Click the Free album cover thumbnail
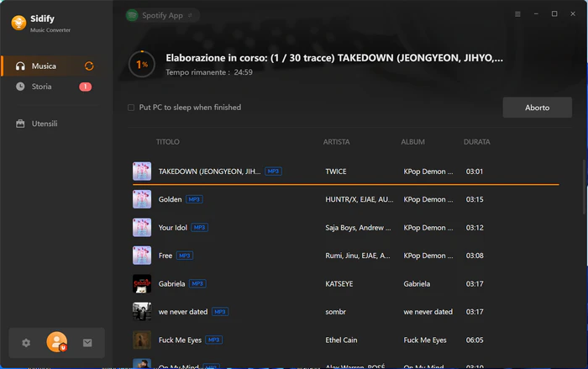This screenshot has width=588, height=369. coord(142,256)
